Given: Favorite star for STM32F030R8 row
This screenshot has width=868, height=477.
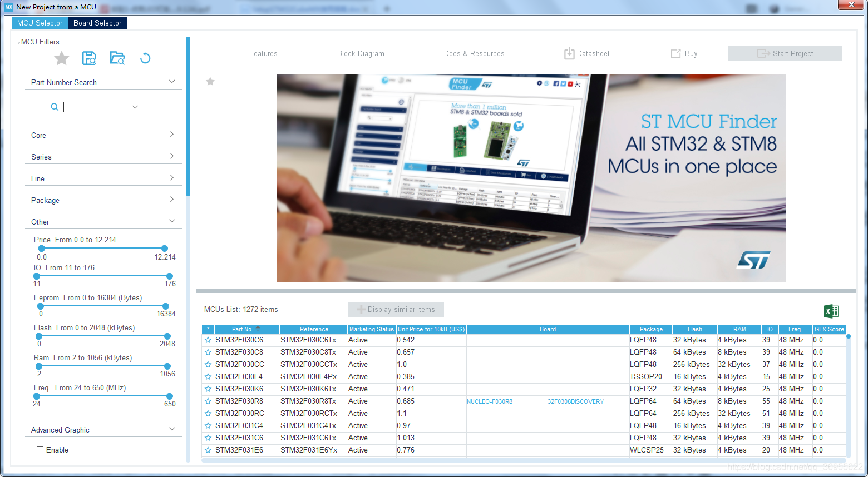Looking at the screenshot, I should [x=208, y=401].
